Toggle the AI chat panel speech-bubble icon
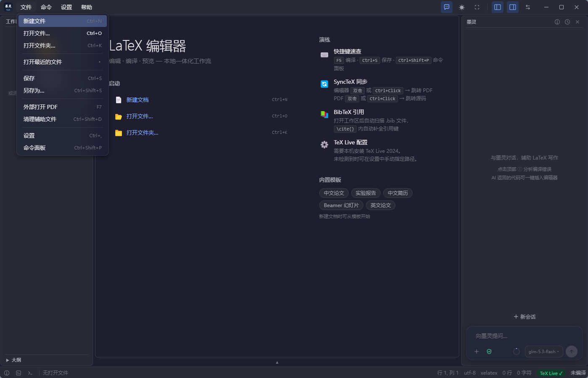 click(x=447, y=7)
